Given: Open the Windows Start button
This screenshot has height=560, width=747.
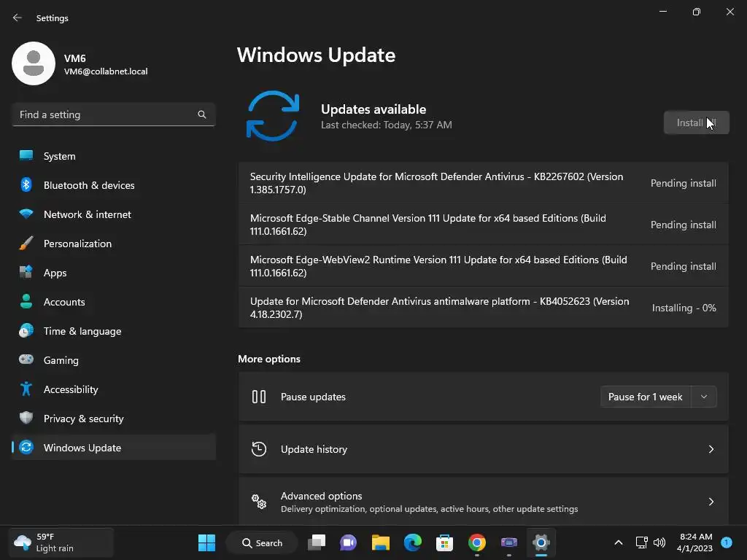Looking at the screenshot, I should point(206,542).
